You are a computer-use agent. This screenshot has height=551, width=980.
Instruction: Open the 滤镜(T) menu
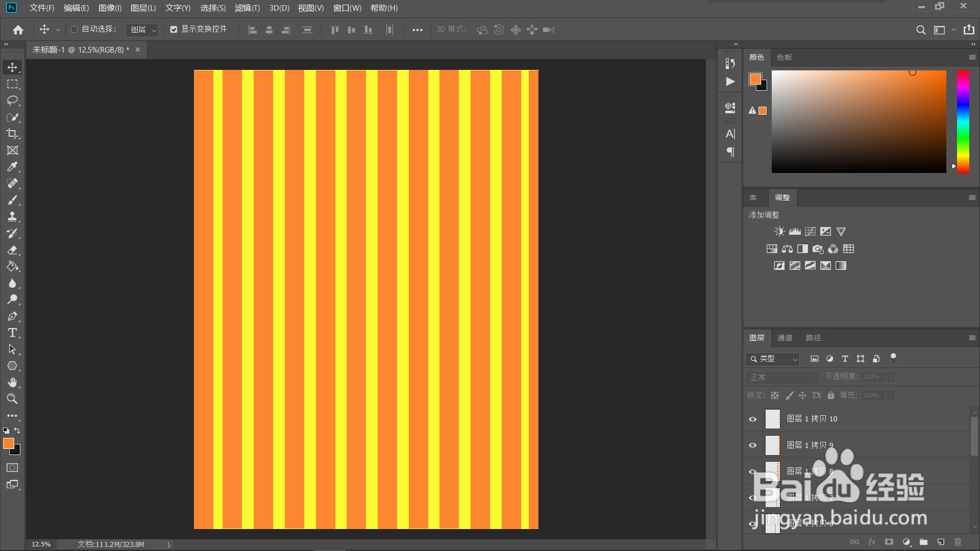pyautogui.click(x=247, y=8)
